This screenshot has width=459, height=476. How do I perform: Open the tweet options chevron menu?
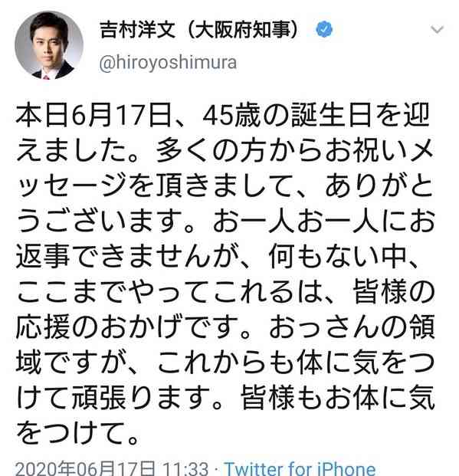pyautogui.click(x=437, y=30)
